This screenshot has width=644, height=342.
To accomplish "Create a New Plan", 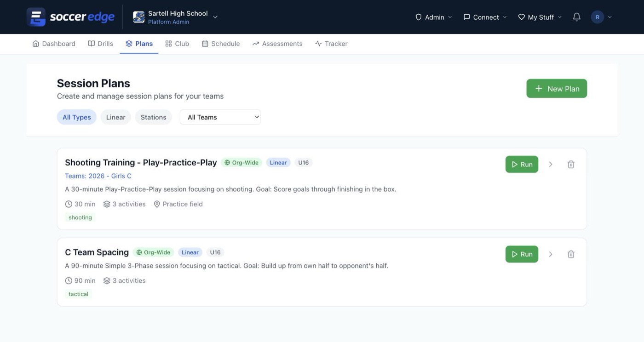I will click(x=557, y=89).
